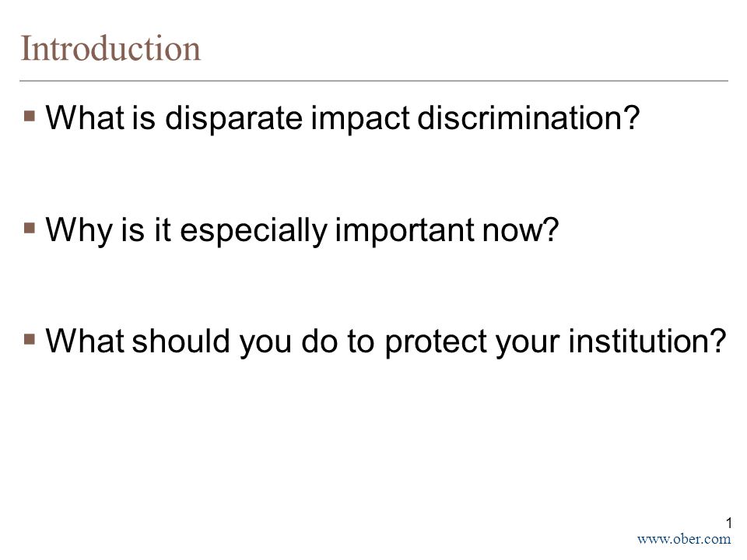
Task: Click the word 'institution?' in third bullet
Action: (647, 341)
